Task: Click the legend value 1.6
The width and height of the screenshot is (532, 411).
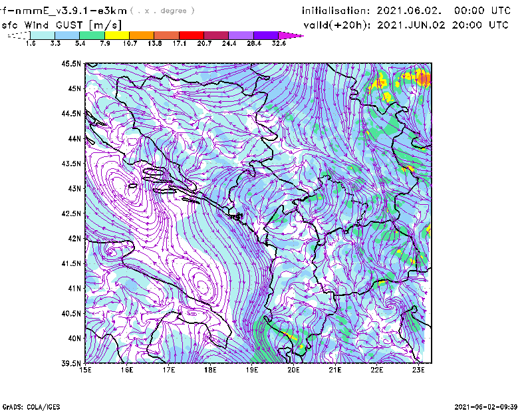Action: 31,43
